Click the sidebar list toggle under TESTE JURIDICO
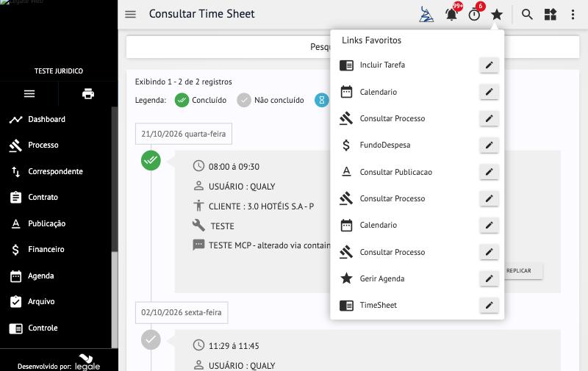Viewport: 588px width, 371px height. (29, 94)
